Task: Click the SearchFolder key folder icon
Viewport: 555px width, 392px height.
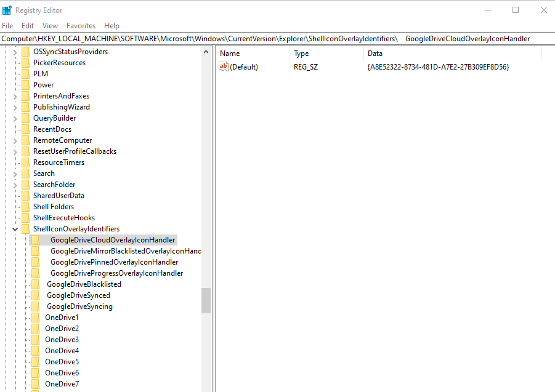Action: point(25,185)
